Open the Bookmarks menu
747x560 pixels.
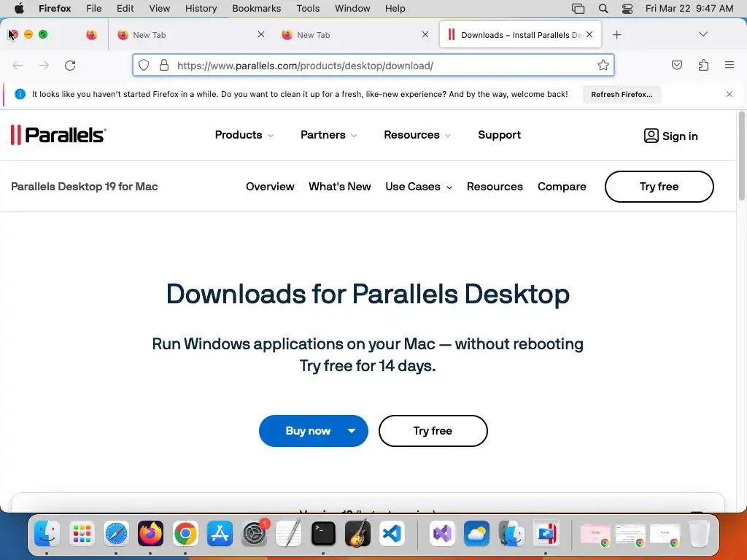tap(256, 9)
